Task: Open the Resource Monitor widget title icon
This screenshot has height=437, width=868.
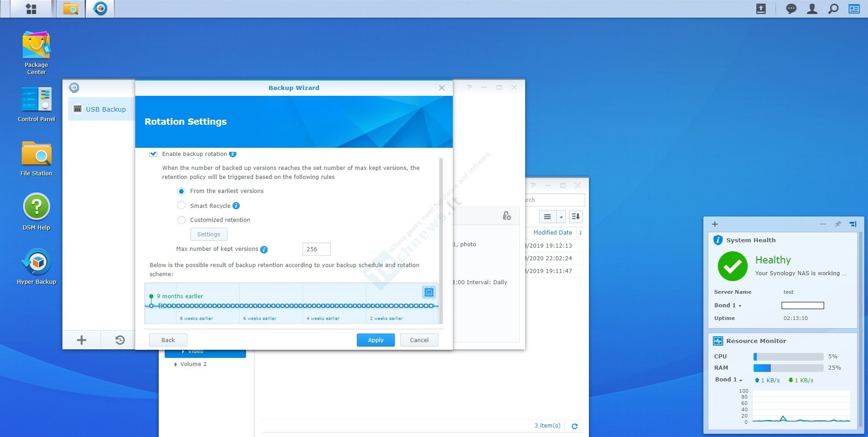Action: [x=718, y=341]
